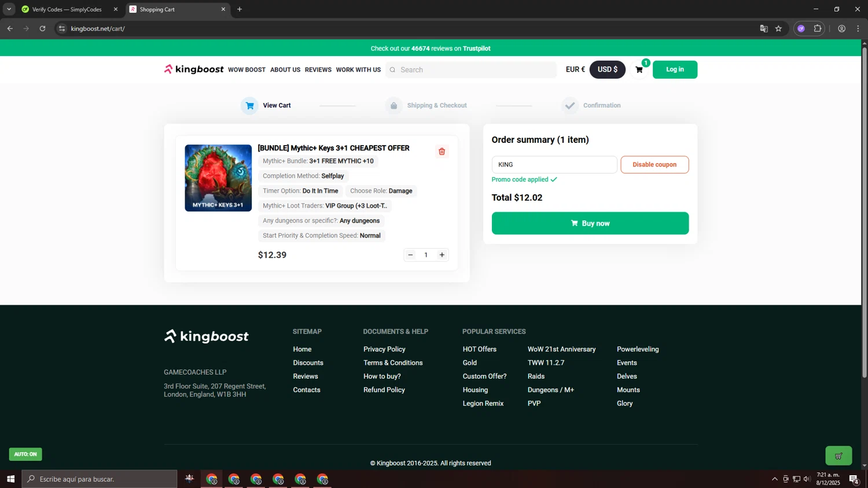
Task: Open tab search dropdown arrow
Action: pos(9,9)
